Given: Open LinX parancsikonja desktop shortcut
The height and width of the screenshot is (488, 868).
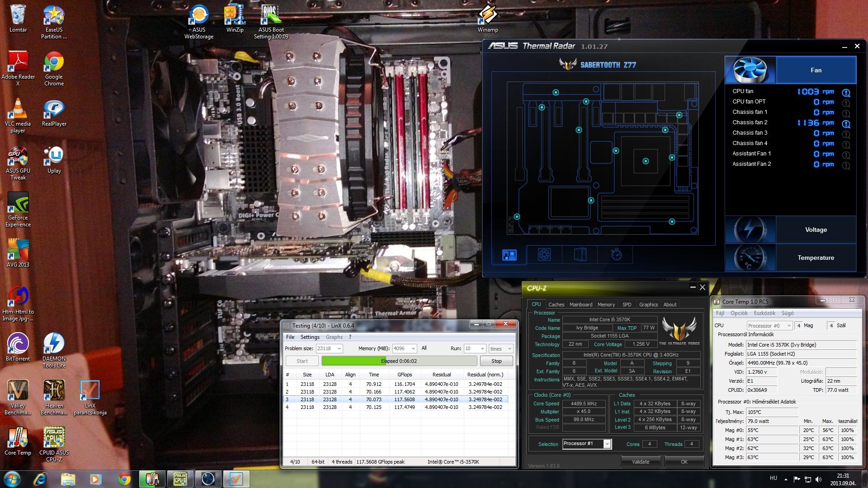Looking at the screenshot, I should [x=90, y=398].
